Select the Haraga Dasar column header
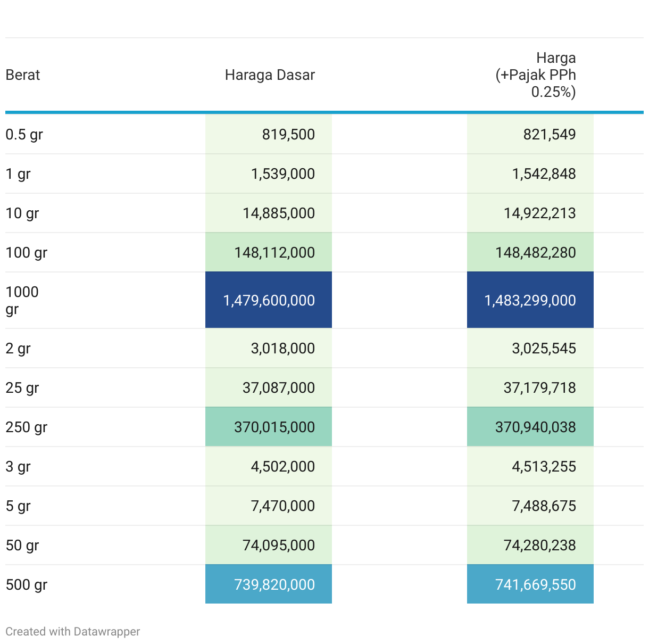The width and height of the screenshot is (649, 644). pyautogui.click(x=270, y=75)
